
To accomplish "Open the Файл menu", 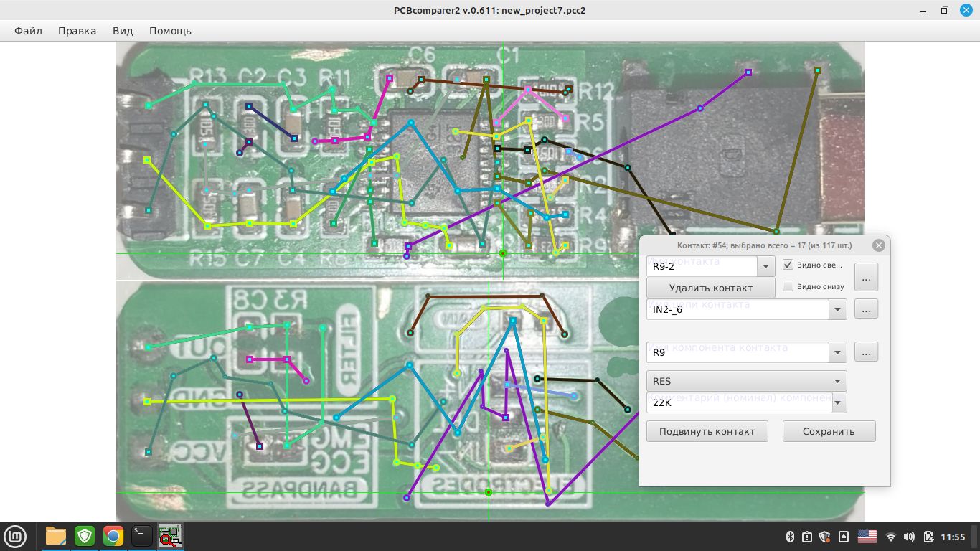I will pyautogui.click(x=28, y=31).
